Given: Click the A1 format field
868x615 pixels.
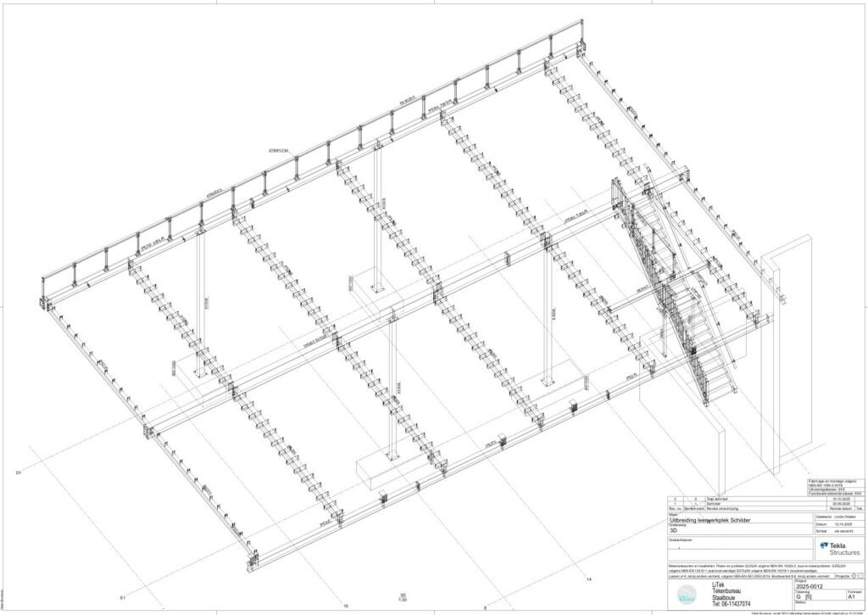Looking at the screenshot, I should tap(853, 596).
